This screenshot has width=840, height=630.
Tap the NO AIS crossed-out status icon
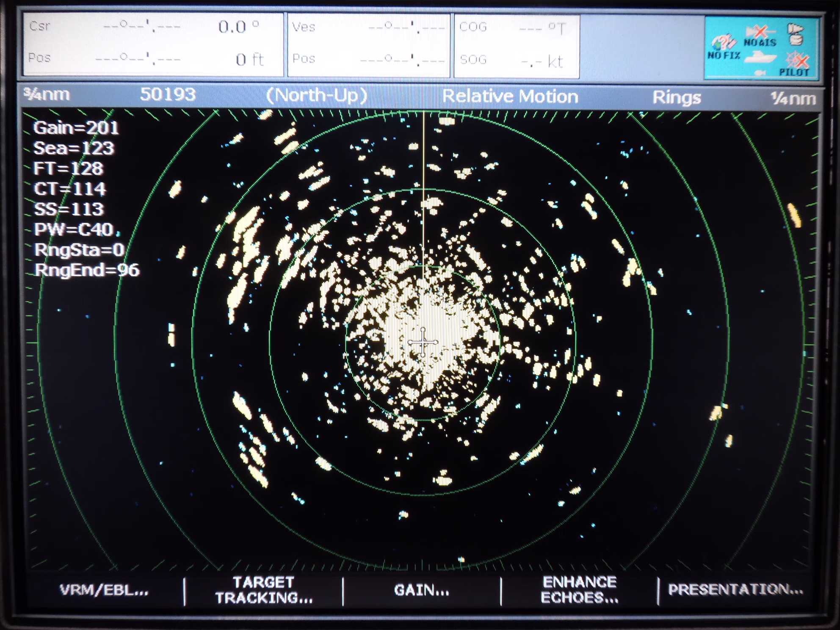[760, 36]
